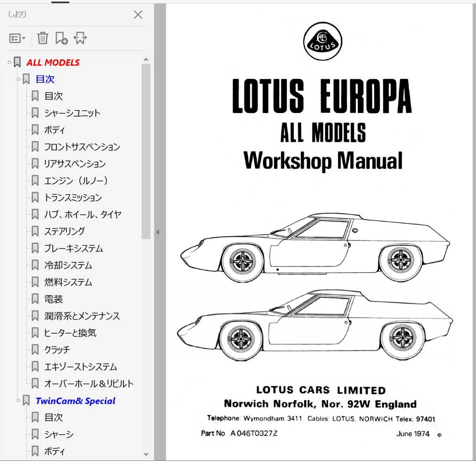Open the シャーシ bookmark under TwinCam& Special
Screen dimensions: 476x464
59,434
